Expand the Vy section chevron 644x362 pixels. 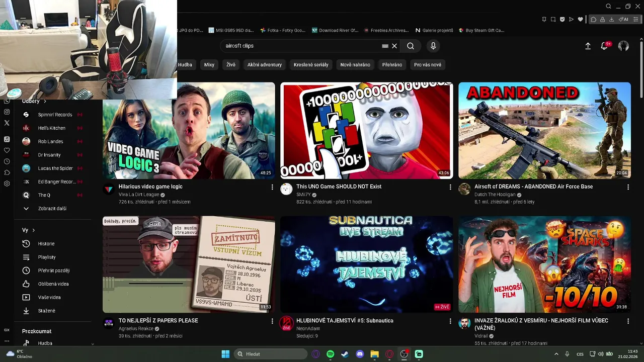34,230
